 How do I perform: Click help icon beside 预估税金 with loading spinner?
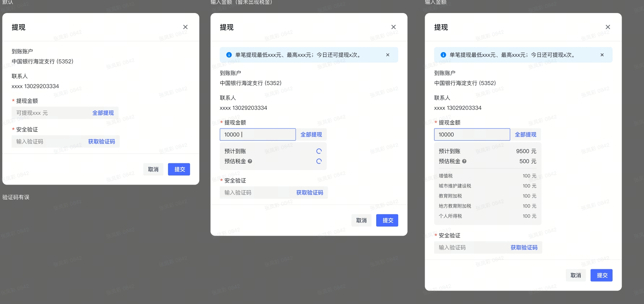point(250,161)
